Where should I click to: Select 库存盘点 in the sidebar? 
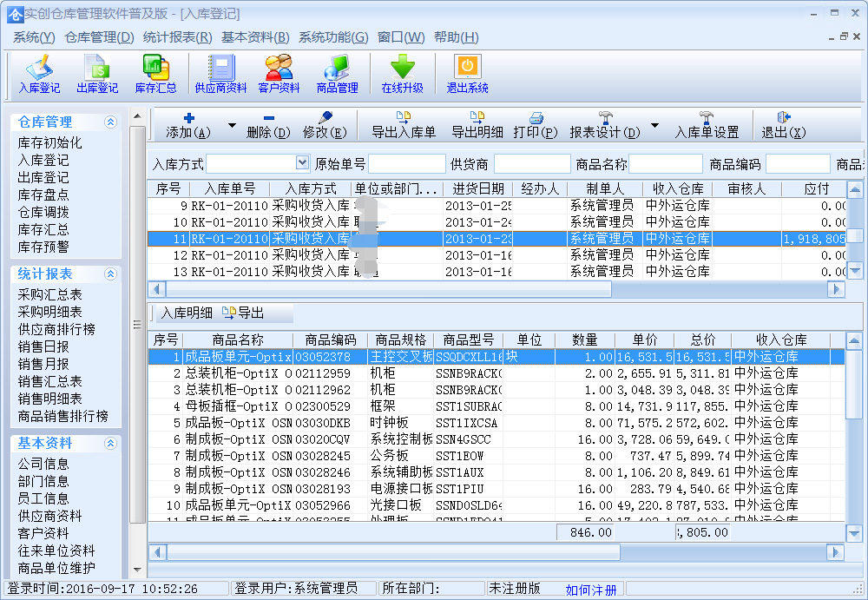click(x=43, y=195)
